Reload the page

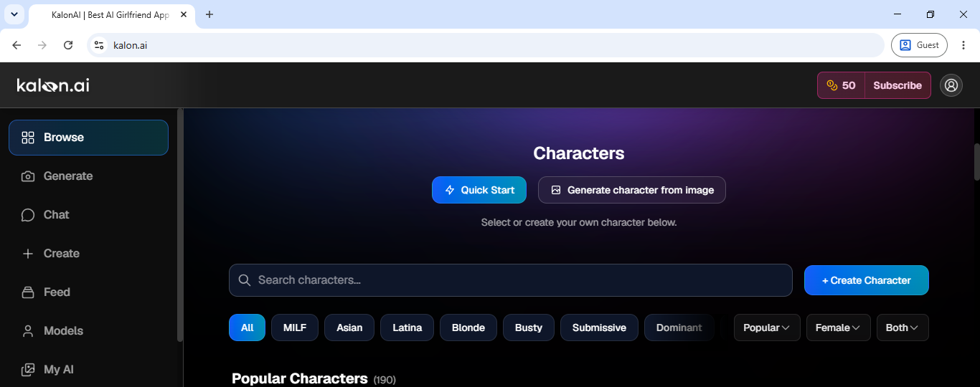click(x=68, y=45)
